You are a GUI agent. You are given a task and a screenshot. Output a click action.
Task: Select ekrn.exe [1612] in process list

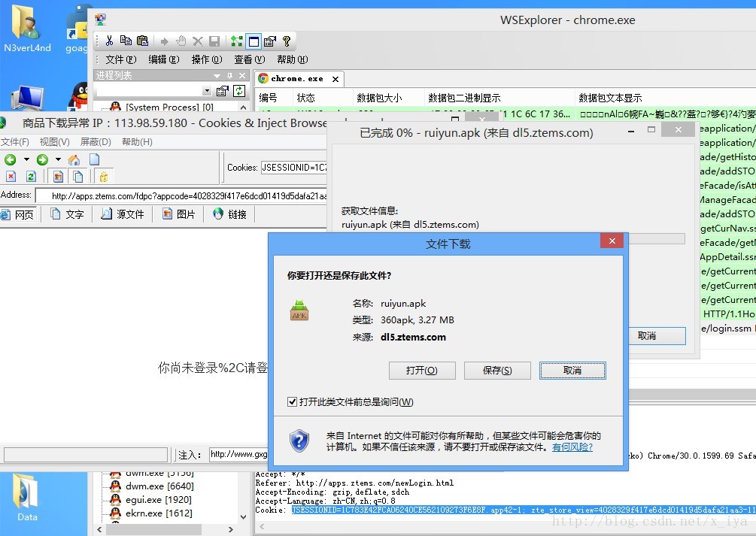158,513
